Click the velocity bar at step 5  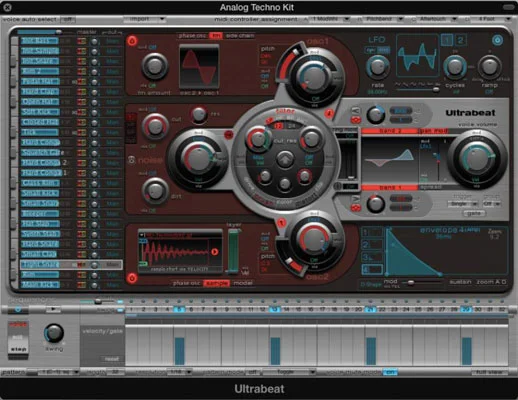coord(179,351)
